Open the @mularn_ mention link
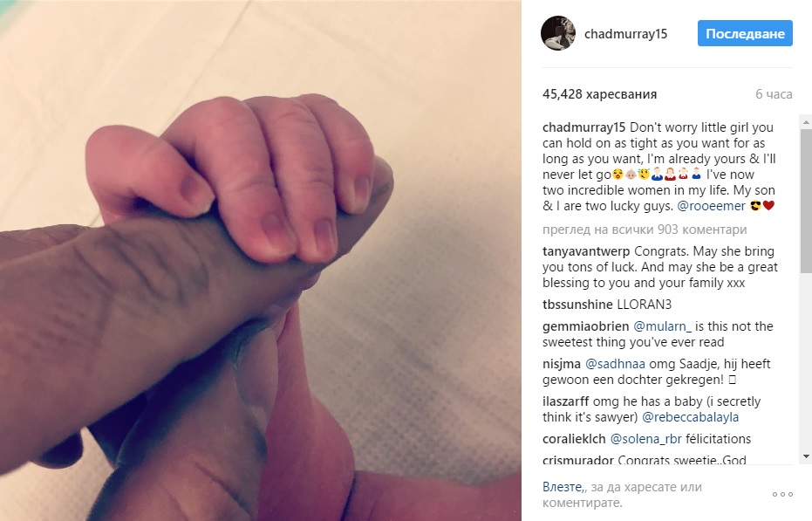Screen dimensions: 812x521 pos(662,326)
